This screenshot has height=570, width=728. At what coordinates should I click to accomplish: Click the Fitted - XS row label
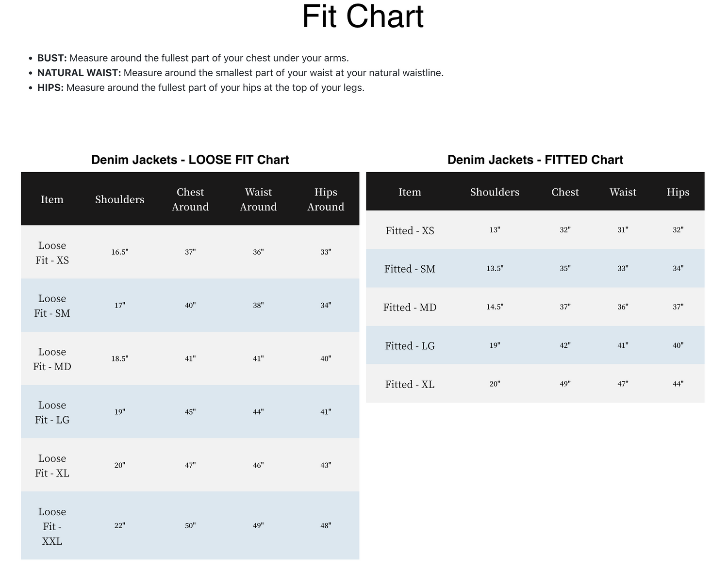tap(410, 230)
